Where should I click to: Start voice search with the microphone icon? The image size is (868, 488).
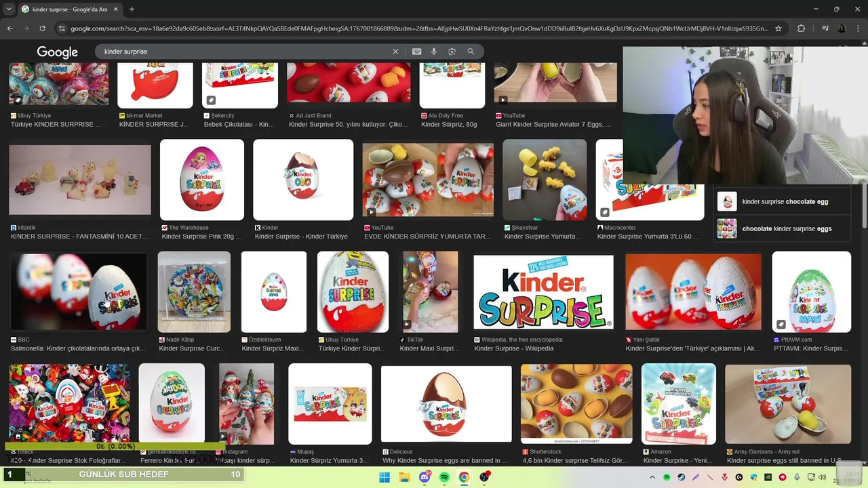[x=434, y=52]
